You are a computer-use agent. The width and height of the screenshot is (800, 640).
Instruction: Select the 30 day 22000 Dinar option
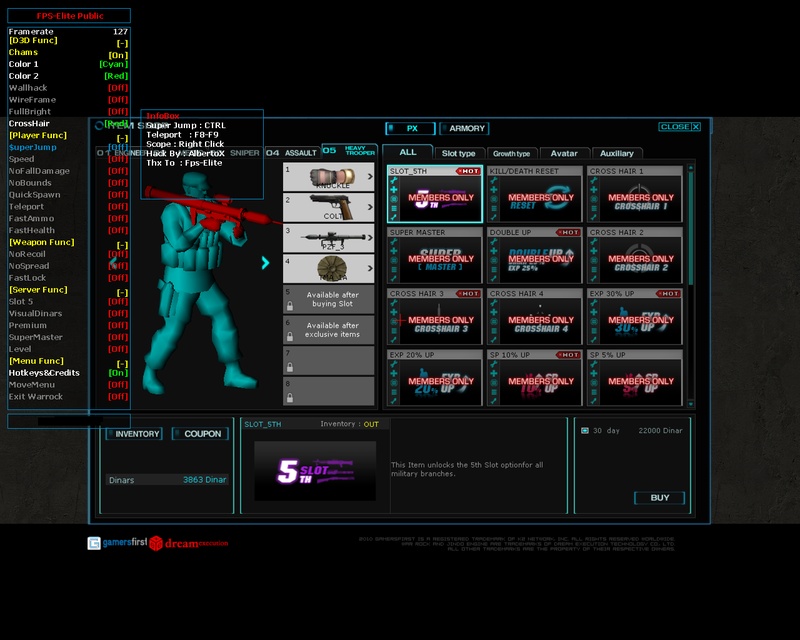tap(633, 431)
